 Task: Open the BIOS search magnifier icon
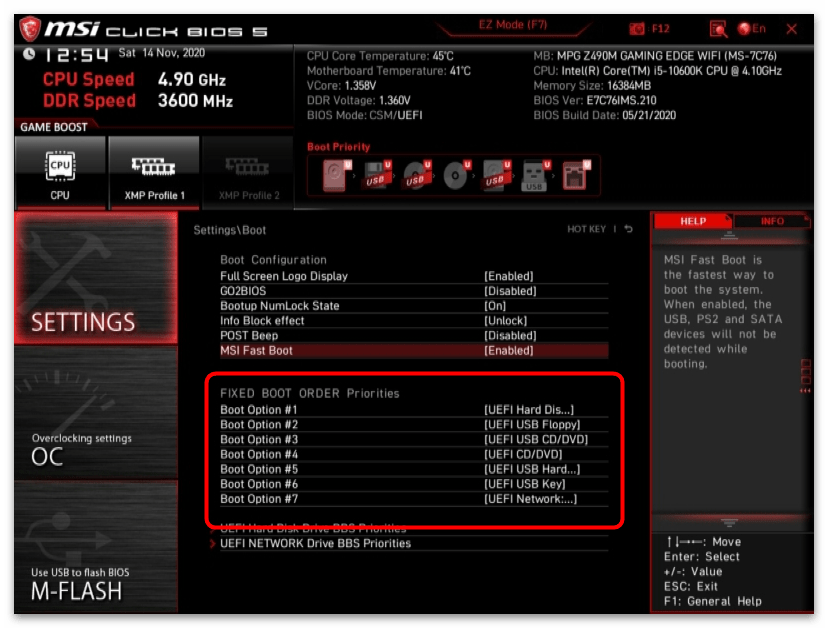coord(718,29)
